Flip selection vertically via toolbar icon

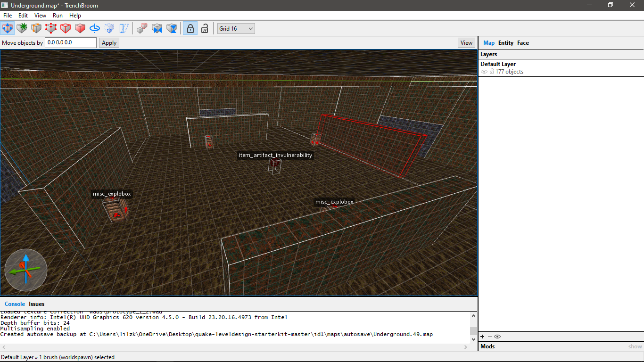tap(172, 28)
